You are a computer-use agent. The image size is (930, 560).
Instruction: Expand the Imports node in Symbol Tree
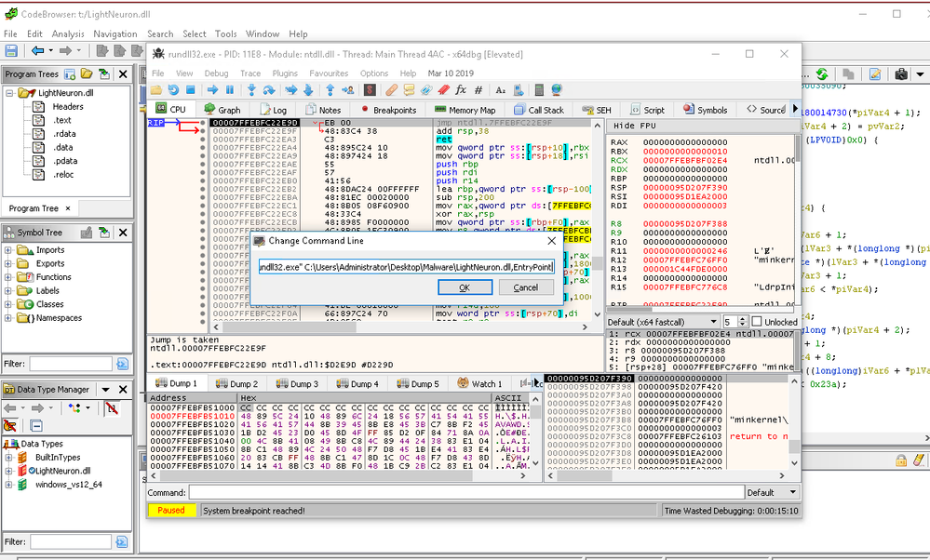point(8,250)
